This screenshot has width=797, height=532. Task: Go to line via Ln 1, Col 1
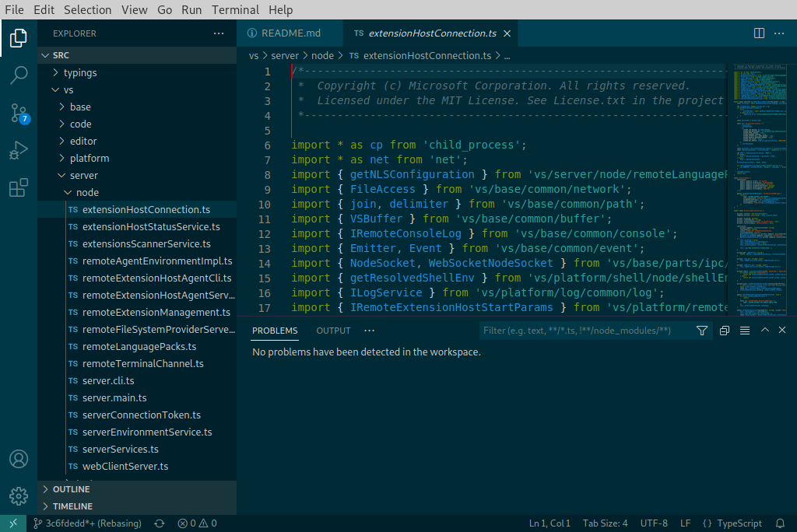click(x=549, y=523)
